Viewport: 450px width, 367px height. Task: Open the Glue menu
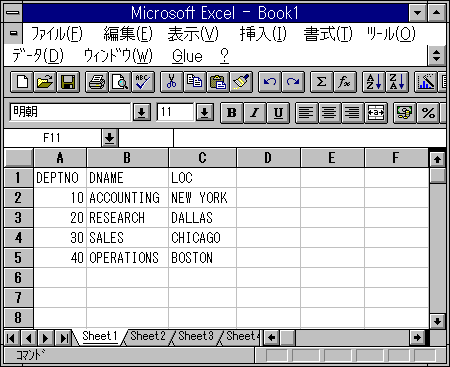187,56
